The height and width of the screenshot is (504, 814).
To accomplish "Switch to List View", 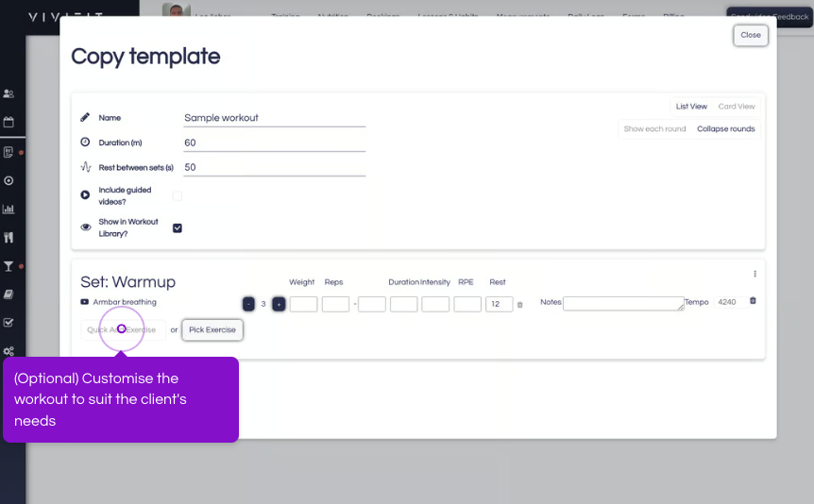I will [x=691, y=107].
